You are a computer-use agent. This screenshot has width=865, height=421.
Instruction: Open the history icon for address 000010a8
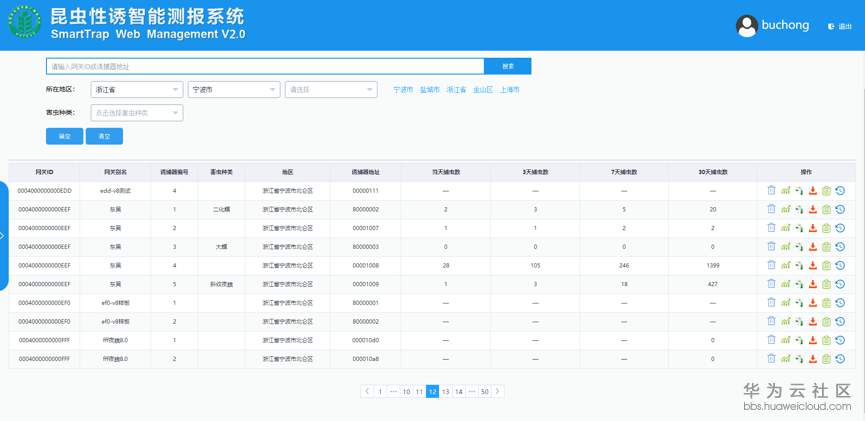(840, 359)
